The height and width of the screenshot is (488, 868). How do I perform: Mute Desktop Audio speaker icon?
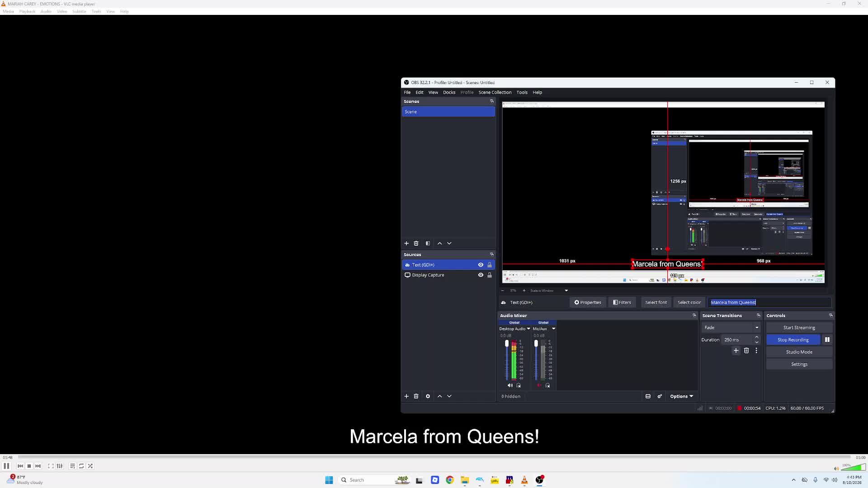510,385
